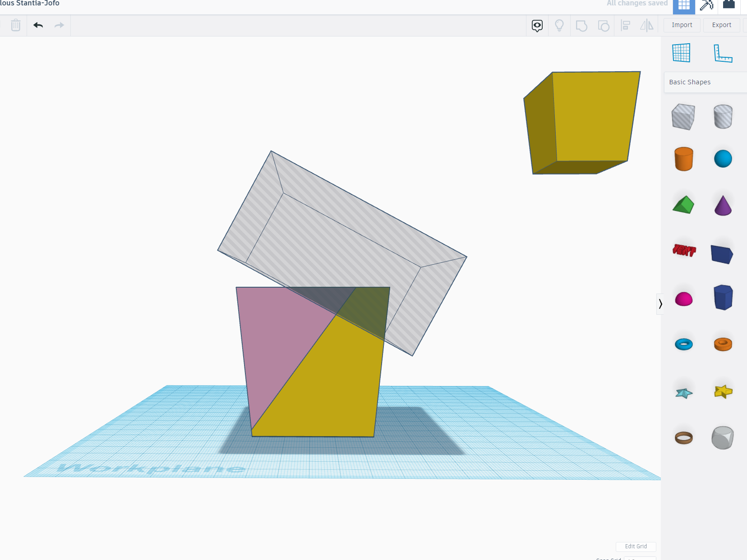Open the Align tool
The height and width of the screenshot is (560, 747).
[625, 26]
